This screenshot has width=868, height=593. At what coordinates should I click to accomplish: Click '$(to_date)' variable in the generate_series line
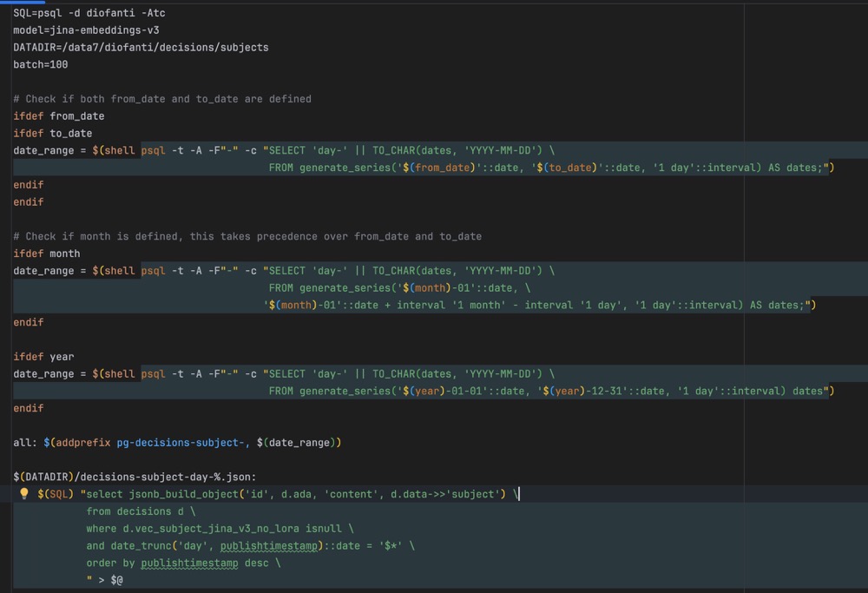[567, 168]
